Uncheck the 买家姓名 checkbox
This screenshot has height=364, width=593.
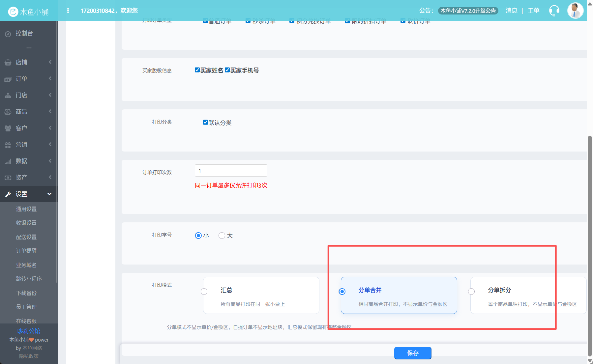pyautogui.click(x=197, y=70)
